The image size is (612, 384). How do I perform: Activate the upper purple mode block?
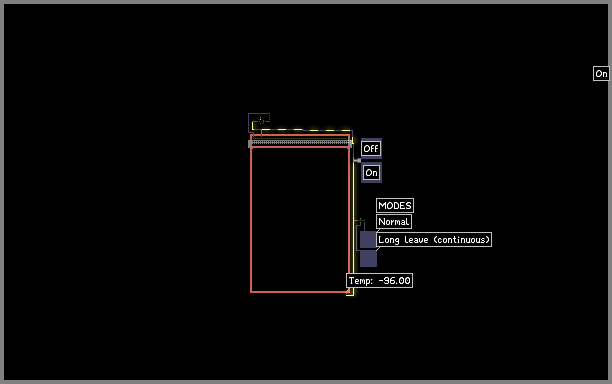click(368, 239)
